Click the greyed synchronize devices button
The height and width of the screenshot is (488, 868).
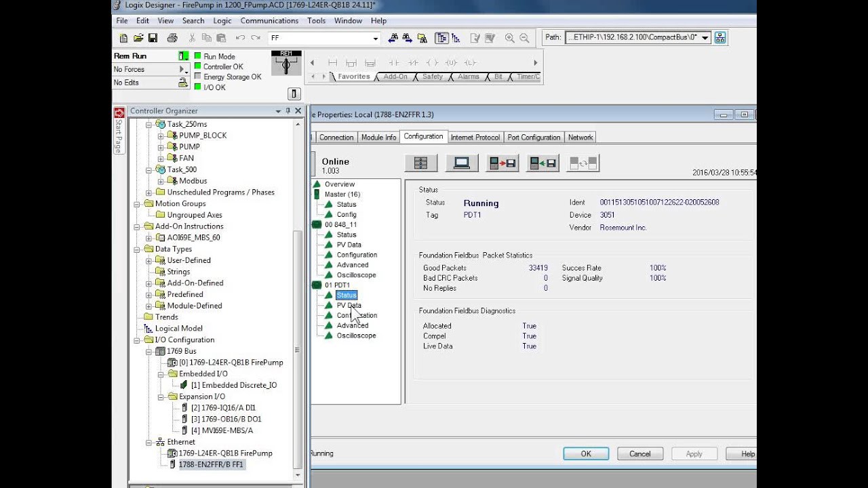(583, 163)
